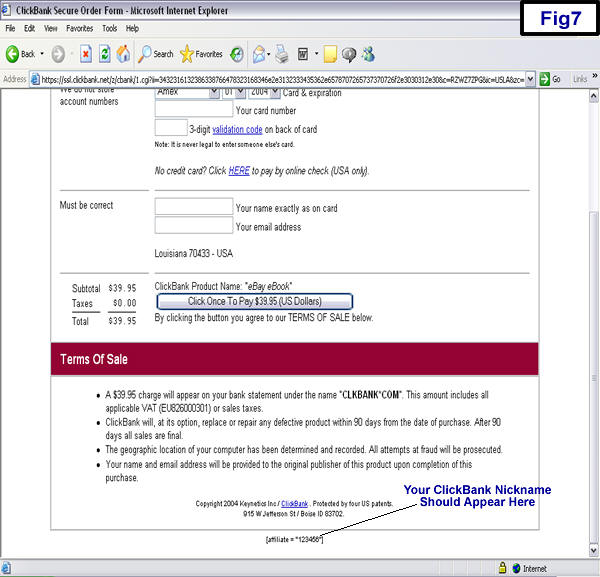
Task: Open the address bar URL dropdown
Action: point(530,79)
